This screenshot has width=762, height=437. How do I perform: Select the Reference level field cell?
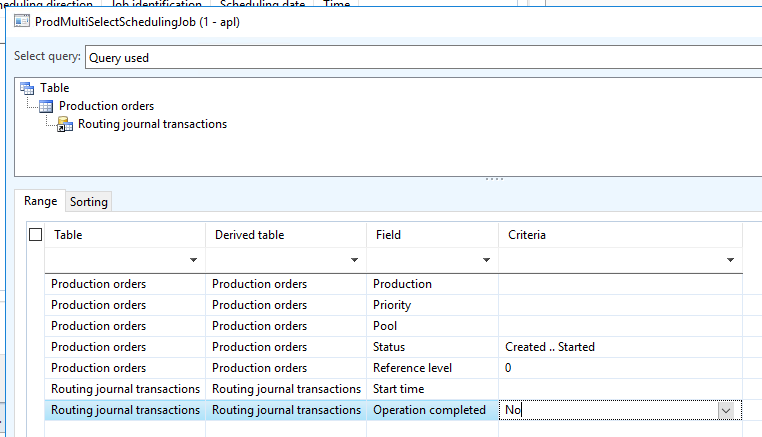433,368
